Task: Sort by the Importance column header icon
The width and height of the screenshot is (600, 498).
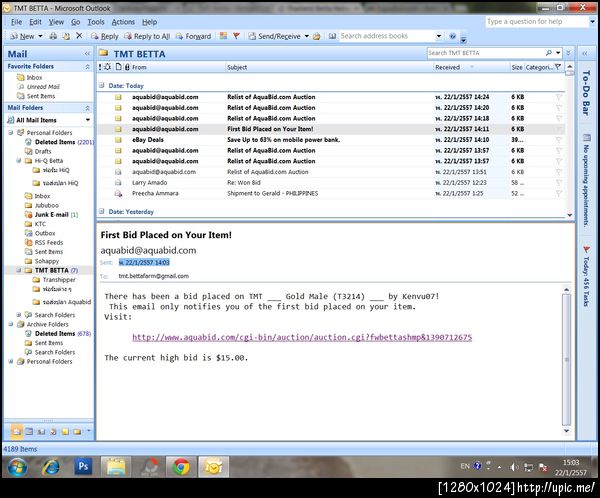Action: coord(100,67)
